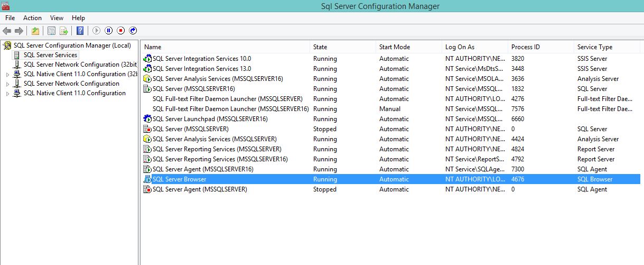This screenshot has width=644, height=265.
Task: Expand the SQL Server Network Configuration node
Action: [x=7, y=84]
